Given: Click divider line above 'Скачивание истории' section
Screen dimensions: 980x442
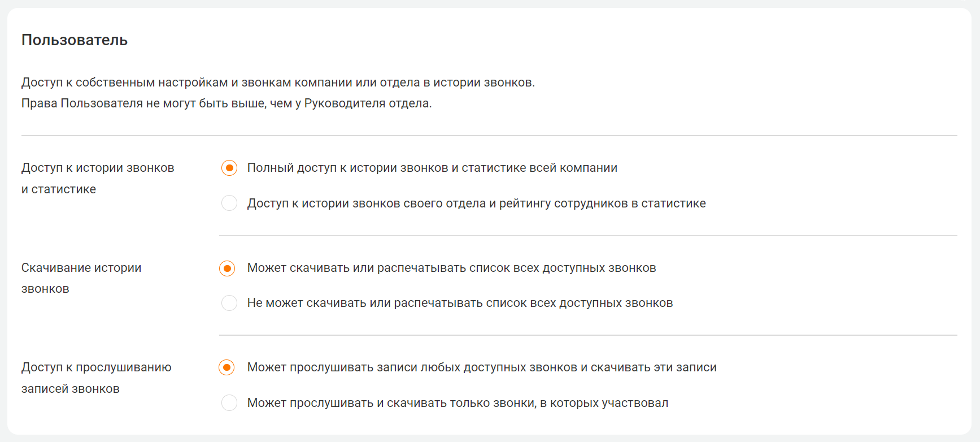Looking at the screenshot, I should [588, 235].
